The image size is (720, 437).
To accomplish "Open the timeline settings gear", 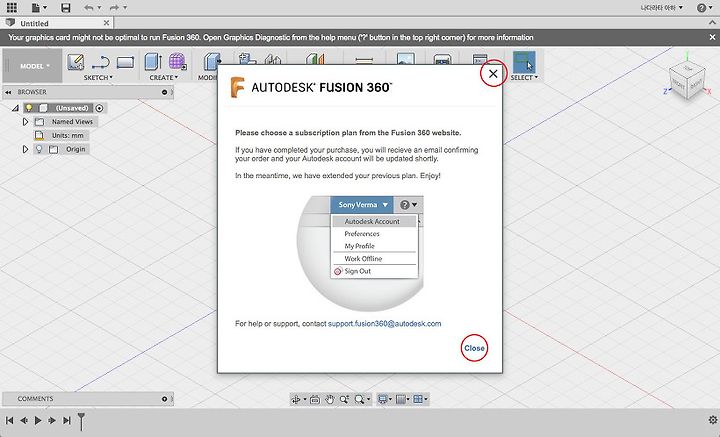I will click(713, 420).
